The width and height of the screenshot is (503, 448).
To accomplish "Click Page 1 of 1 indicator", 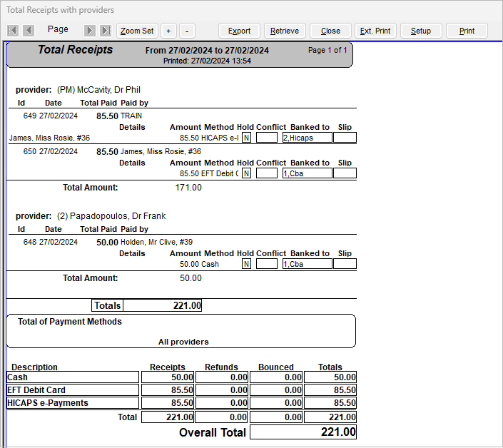I will (x=327, y=51).
